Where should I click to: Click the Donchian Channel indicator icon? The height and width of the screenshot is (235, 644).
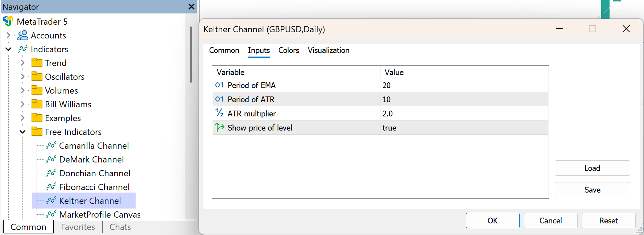point(51,173)
